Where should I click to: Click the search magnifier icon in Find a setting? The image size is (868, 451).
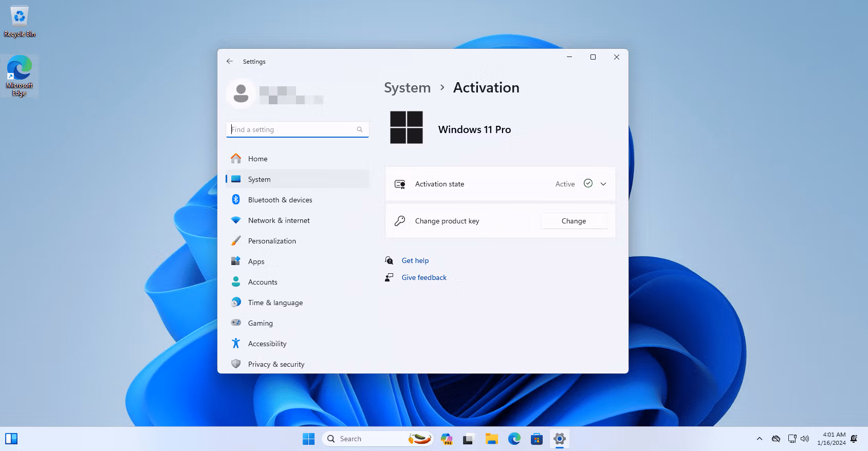(360, 129)
